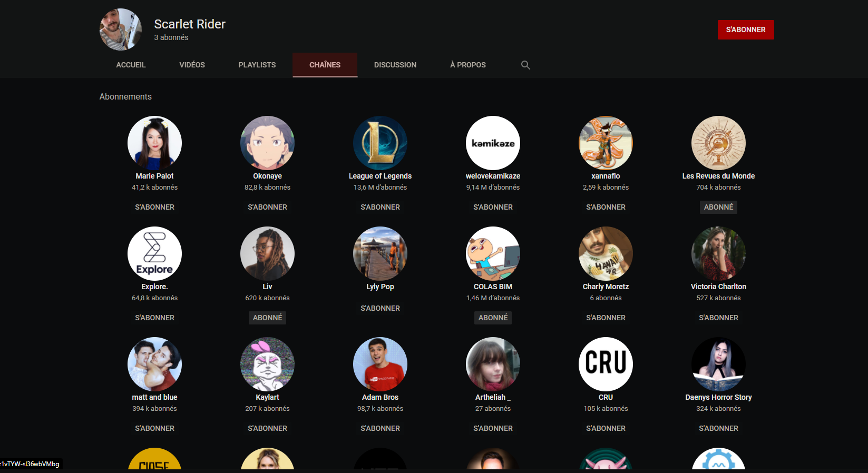Image resolution: width=868 pixels, height=473 pixels.
Task: Open CRU channel logo
Action: (606, 364)
